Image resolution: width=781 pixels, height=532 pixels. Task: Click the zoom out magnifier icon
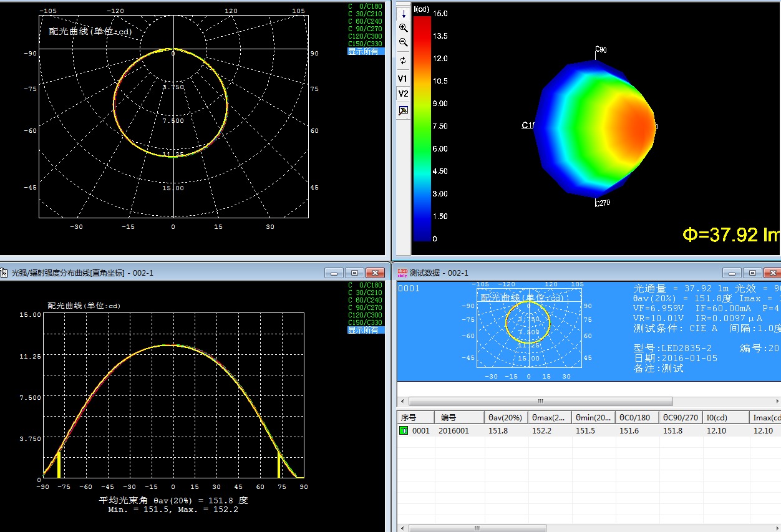point(403,43)
